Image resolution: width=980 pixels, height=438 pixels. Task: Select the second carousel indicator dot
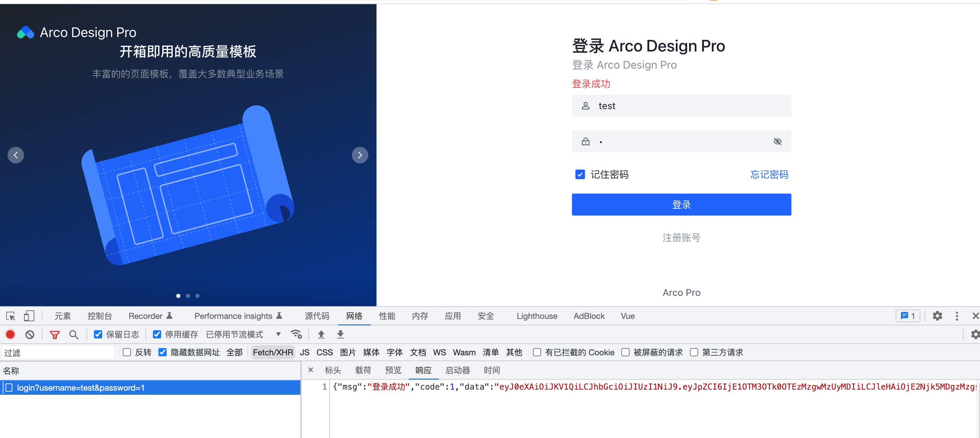point(188,296)
